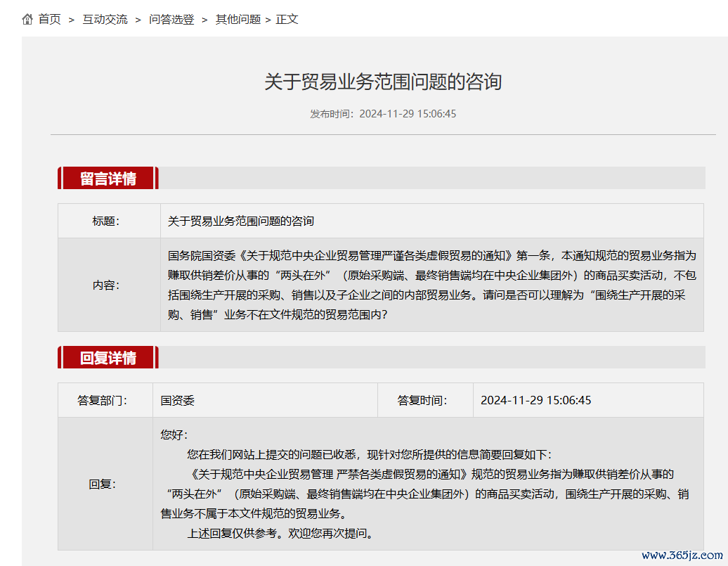The image size is (728, 566).
Task: Click reply paragraph starting 《关于规范中央企业贸易管理
Action: [425, 494]
